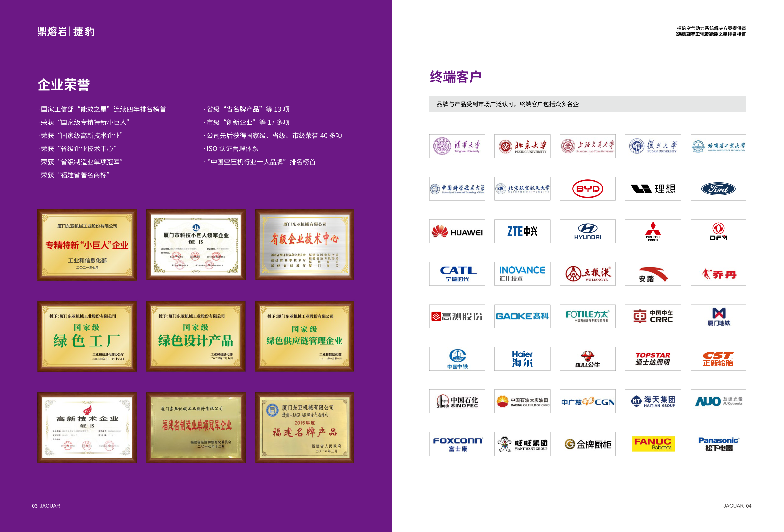784x532 pixels.
Task: Select the 海天集团 Haitian Group logo
Action: coord(653,401)
